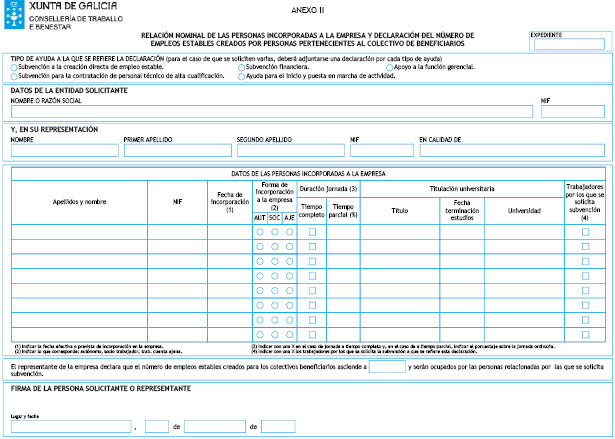Select 'Apoyo a la función gerencial' option

pyautogui.click(x=389, y=67)
